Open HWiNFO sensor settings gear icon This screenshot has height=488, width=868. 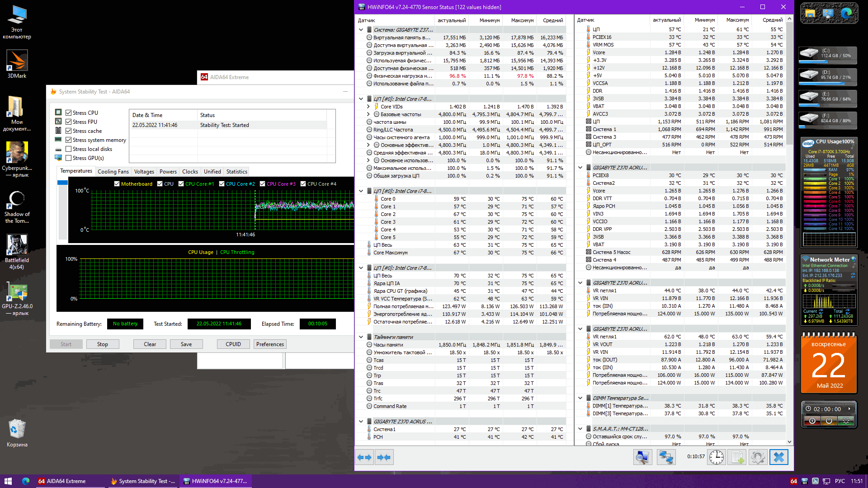coord(758,457)
